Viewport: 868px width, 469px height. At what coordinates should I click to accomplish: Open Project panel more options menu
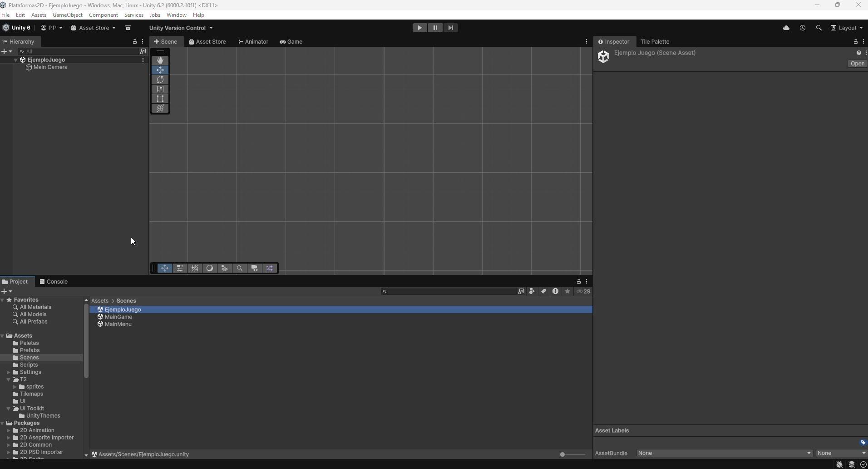pos(587,282)
